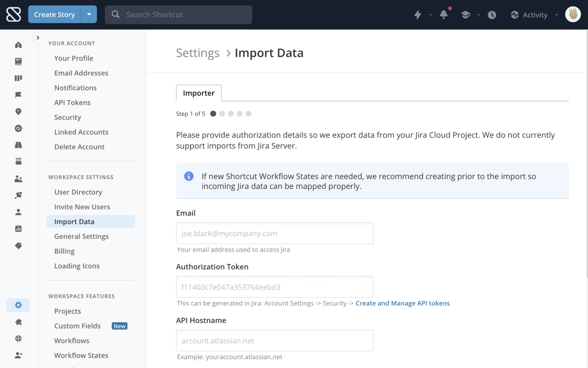The image size is (588, 368).
Task: Focus the Authorization Token field
Action: (x=275, y=287)
